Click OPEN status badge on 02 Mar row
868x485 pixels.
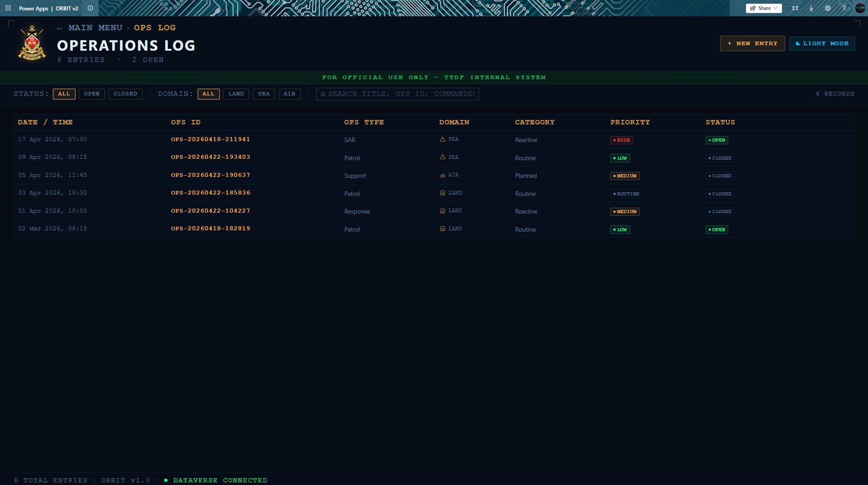pyautogui.click(x=716, y=230)
